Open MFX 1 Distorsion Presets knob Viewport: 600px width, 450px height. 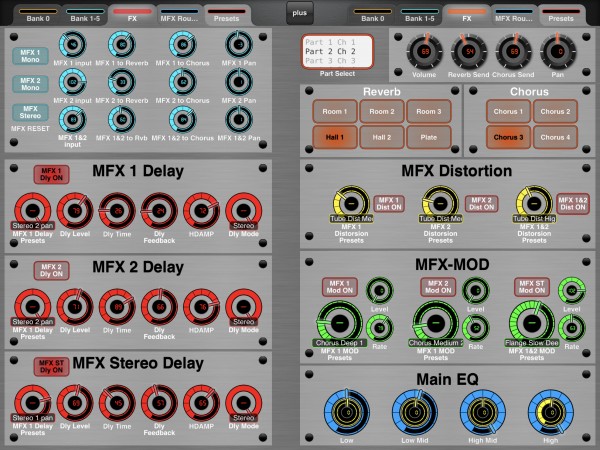[x=351, y=204]
